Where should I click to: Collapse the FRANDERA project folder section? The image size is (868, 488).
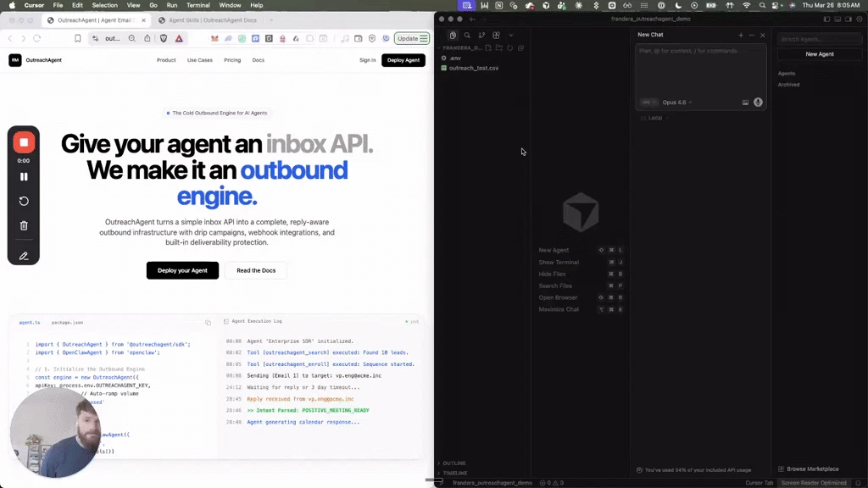(459, 48)
